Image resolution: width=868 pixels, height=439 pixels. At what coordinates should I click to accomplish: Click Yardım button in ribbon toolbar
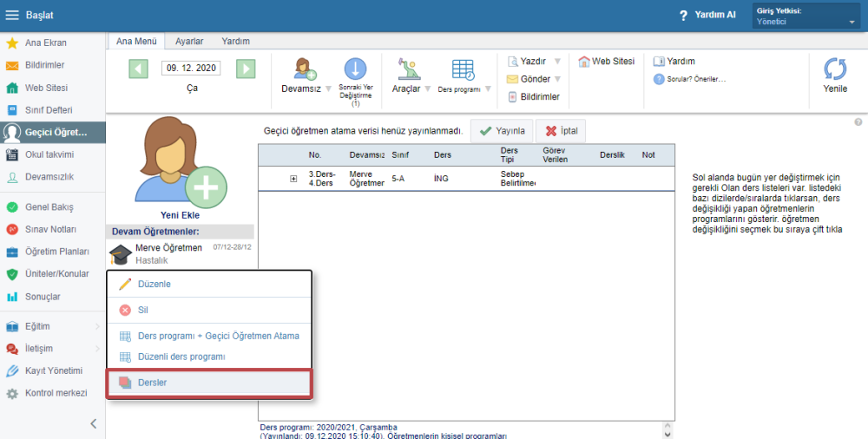pos(674,62)
